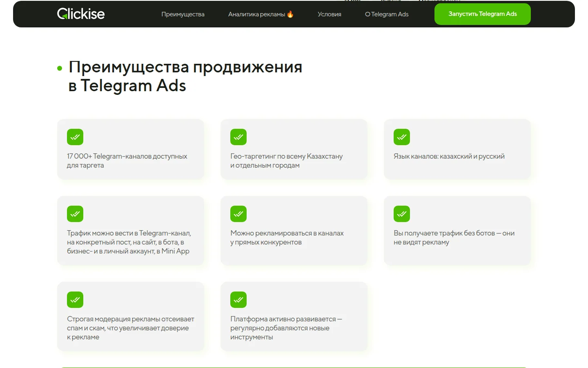
Task: Click the text 17 000+ Telegram-каналов доступных для таргета
Action: (x=127, y=161)
